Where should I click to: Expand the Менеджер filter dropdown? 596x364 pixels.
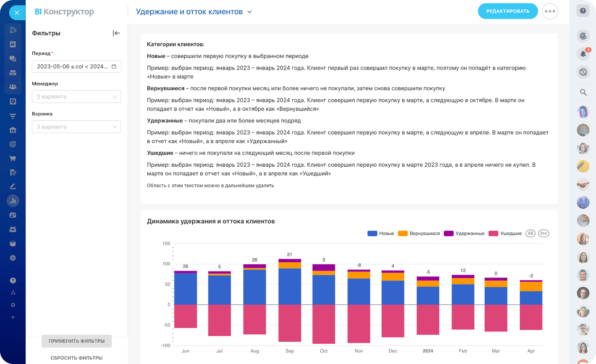77,97
